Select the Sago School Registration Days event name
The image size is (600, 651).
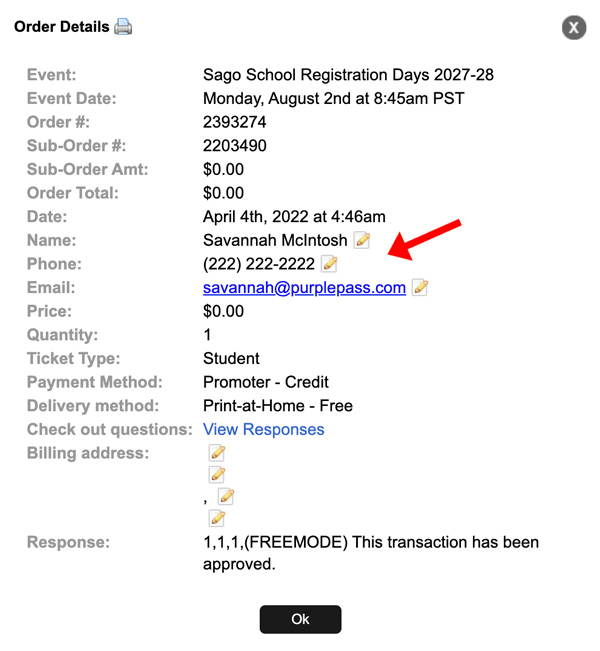pyautogui.click(x=348, y=75)
